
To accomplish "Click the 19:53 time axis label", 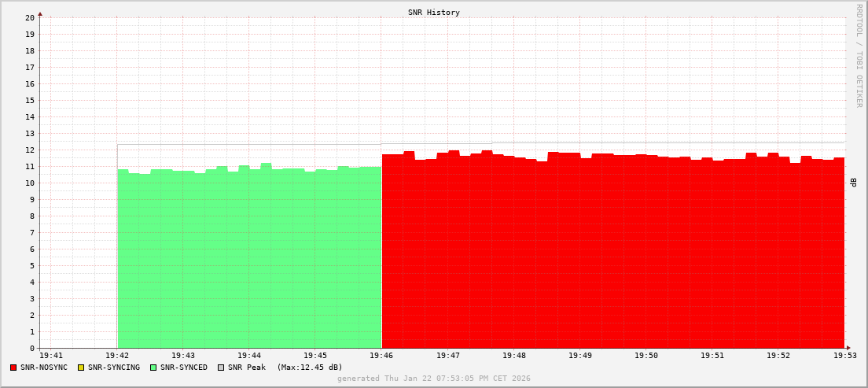I will [x=844, y=356].
